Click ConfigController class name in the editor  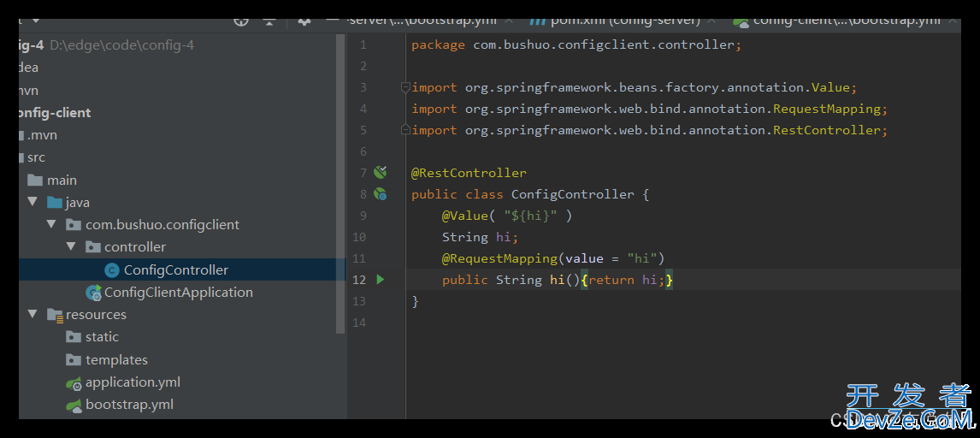point(572,194)
